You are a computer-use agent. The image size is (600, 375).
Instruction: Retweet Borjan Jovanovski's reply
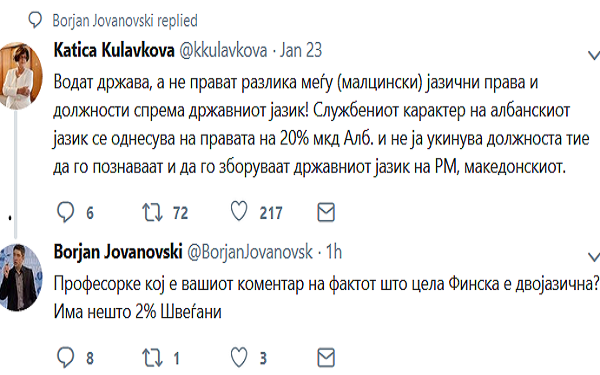153,358
